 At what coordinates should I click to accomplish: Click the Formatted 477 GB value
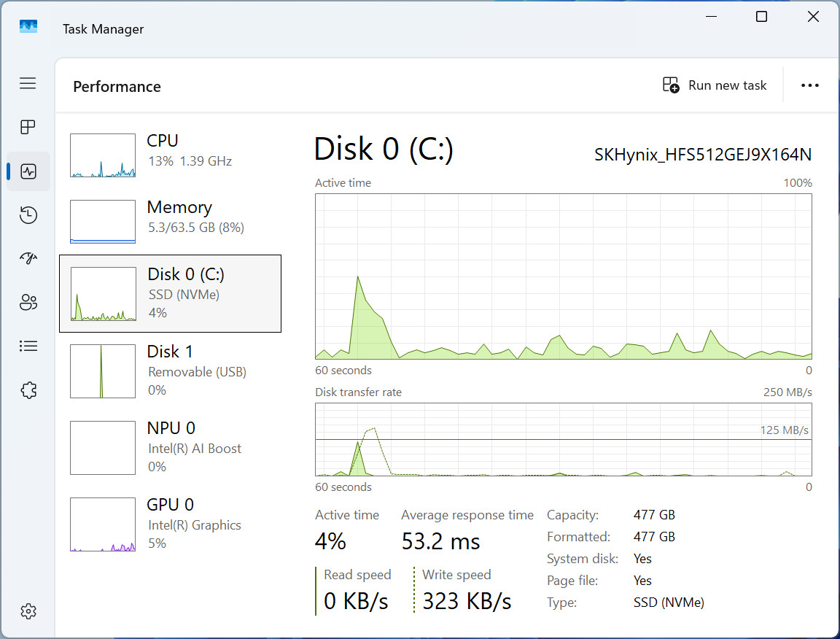(654, 537)
